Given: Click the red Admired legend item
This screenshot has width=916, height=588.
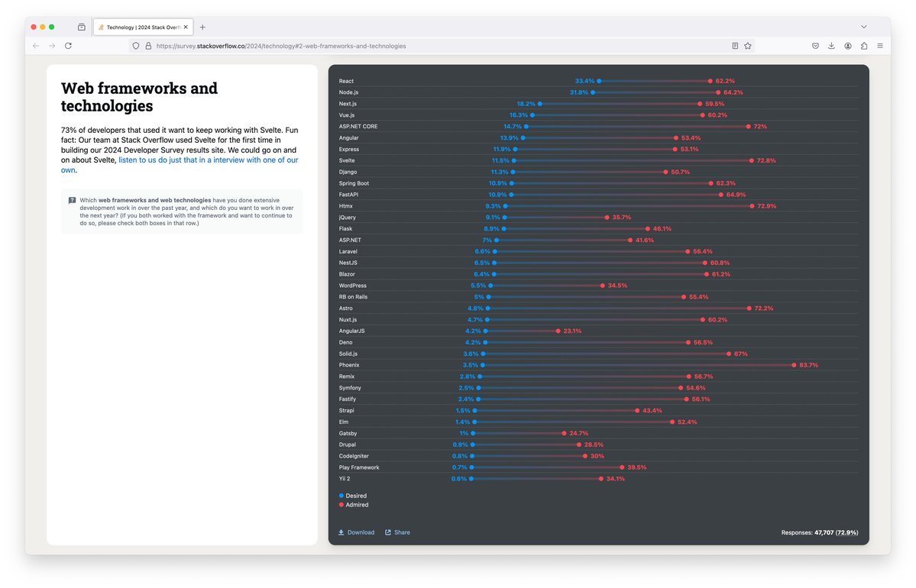Looking at the screenshot, I should coord(354,505).
